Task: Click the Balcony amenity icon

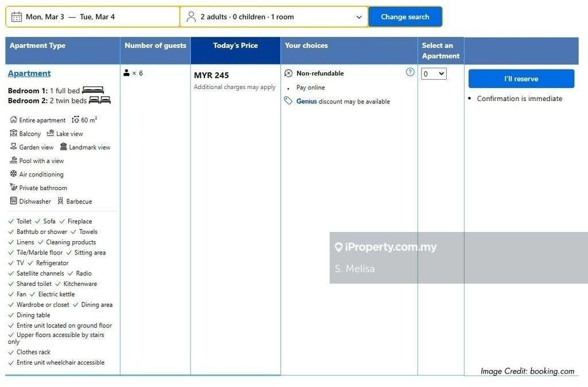Action: pos(13,133)
